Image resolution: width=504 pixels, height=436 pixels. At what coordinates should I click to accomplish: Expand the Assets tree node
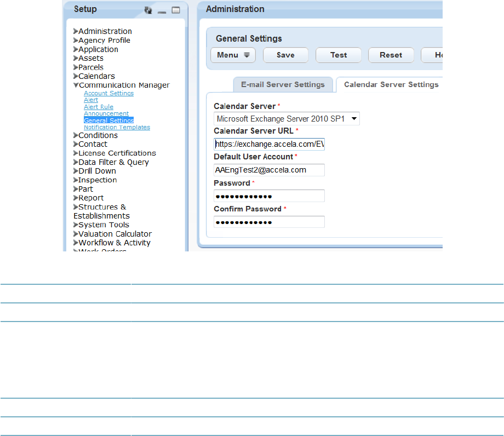coord(76,58)
